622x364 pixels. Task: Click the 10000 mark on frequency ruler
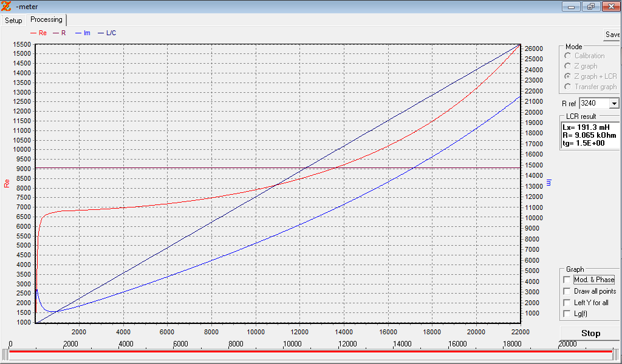pos(292,344)
